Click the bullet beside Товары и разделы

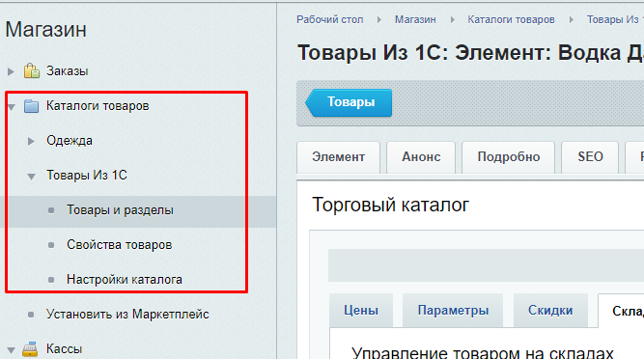51,210
